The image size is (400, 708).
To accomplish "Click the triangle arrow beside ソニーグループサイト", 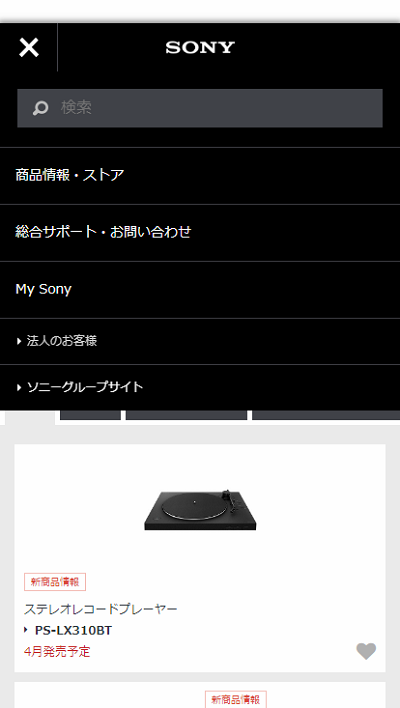I will pos(19,387).
